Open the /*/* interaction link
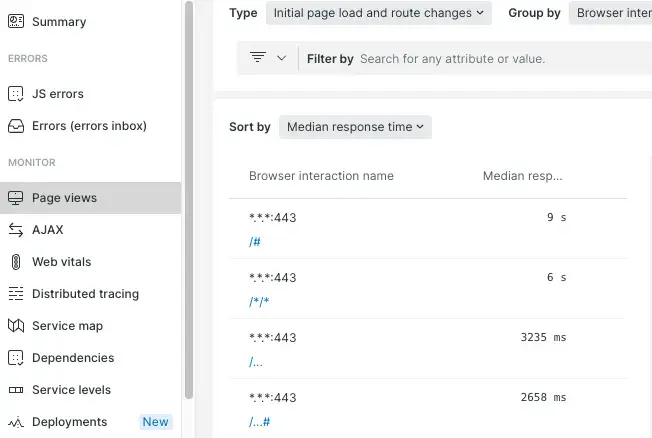Viewport: 652px width, 438px height. click(259, 301)
